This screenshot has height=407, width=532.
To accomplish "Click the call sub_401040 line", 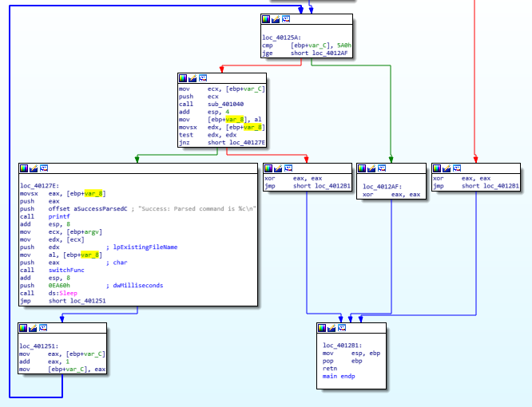I will (212, 105).
